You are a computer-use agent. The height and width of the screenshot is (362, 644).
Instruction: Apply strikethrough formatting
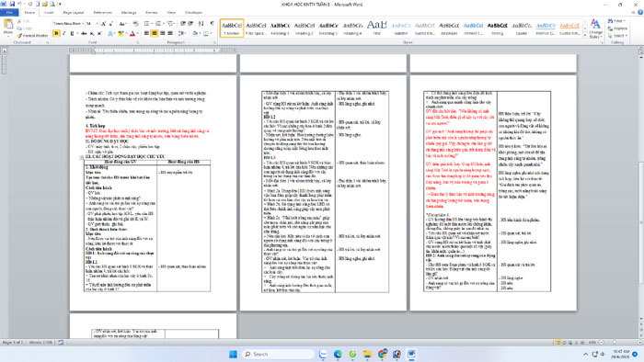[x=84, y=33]
